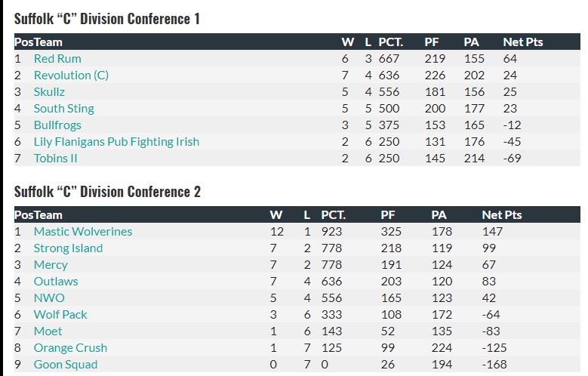
Task: Open Lily Flanigans Pub Fighting Irish link
Action: click(116, 142)
